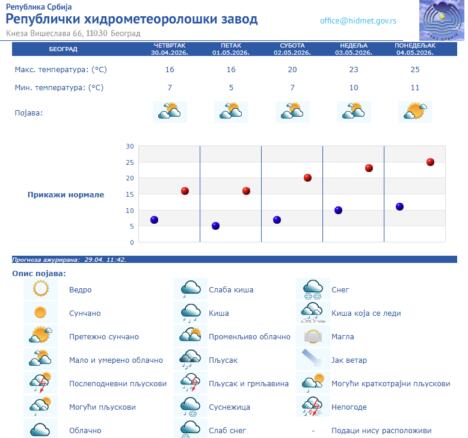Select the ПЕТАК 01.05.2026 column header
The height and width of the screenshot is (438, 468).
231,49
